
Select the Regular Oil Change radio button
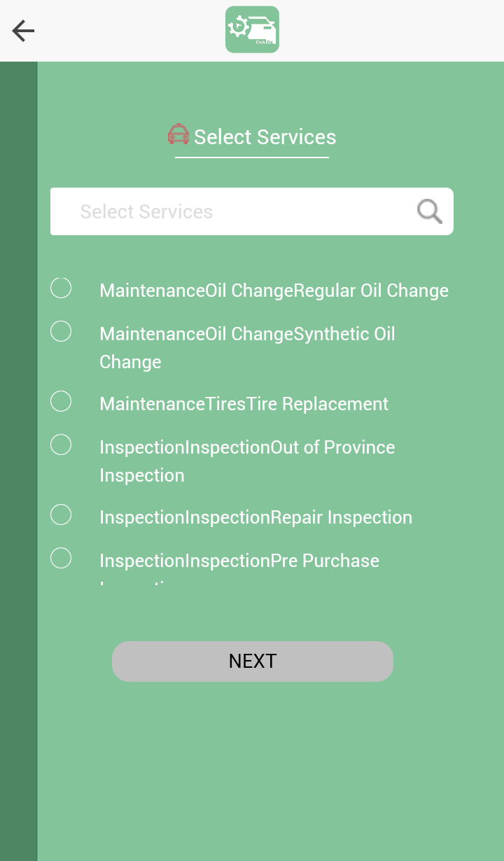tap(61, 288)
